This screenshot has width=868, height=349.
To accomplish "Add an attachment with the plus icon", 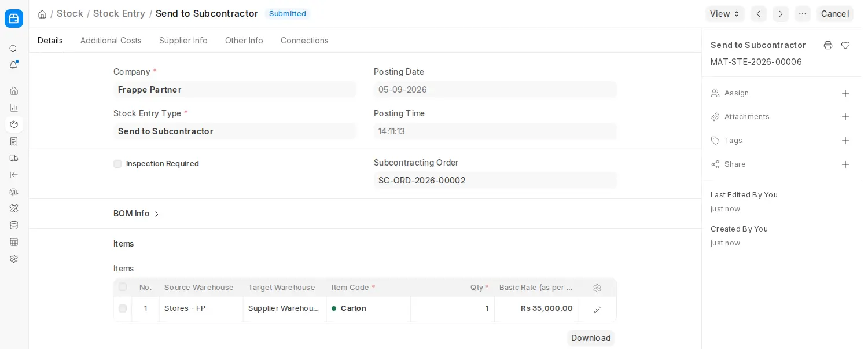I will [x=845, y=117].
